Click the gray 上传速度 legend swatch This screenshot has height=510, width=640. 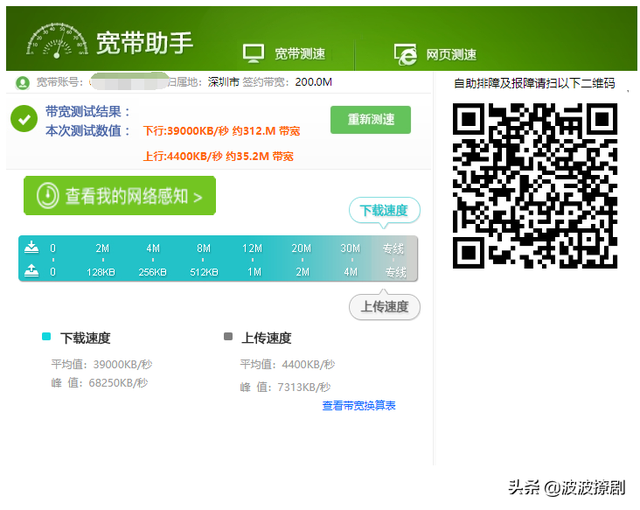(228, 336)
